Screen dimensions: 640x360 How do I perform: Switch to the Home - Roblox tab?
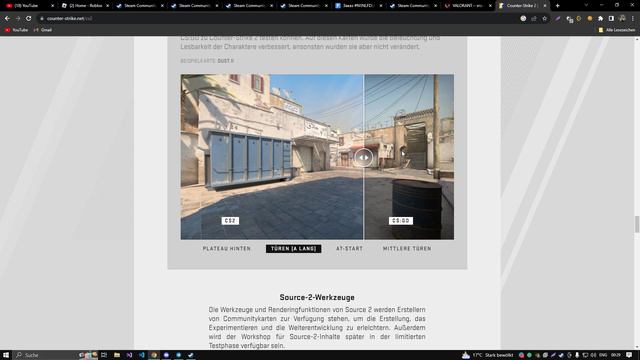point(84,6)
